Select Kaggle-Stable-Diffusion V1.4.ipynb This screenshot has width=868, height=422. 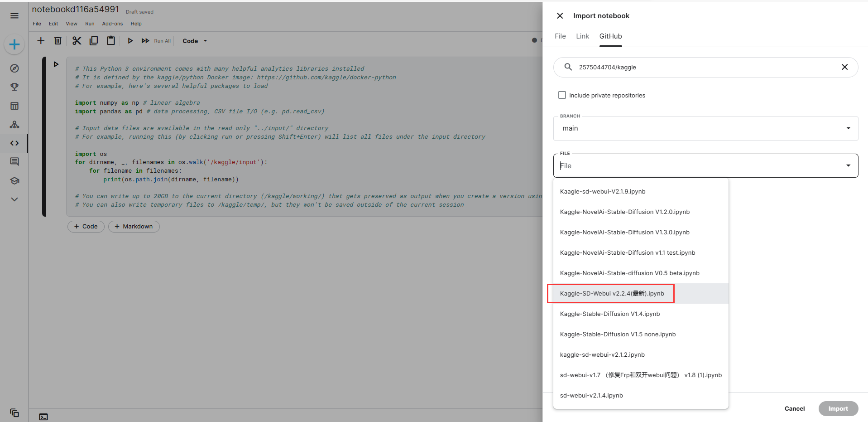coord(641,314)
